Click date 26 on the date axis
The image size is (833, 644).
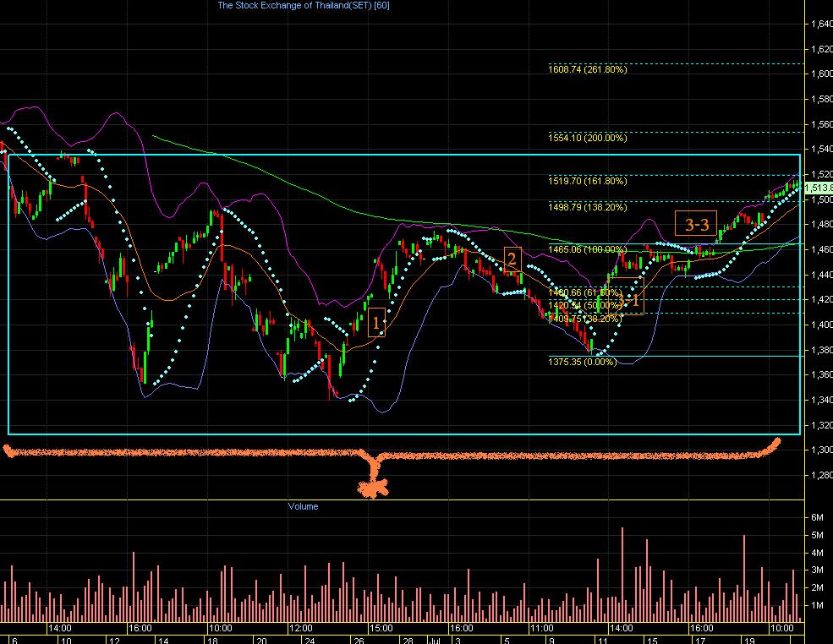[359, 641]
